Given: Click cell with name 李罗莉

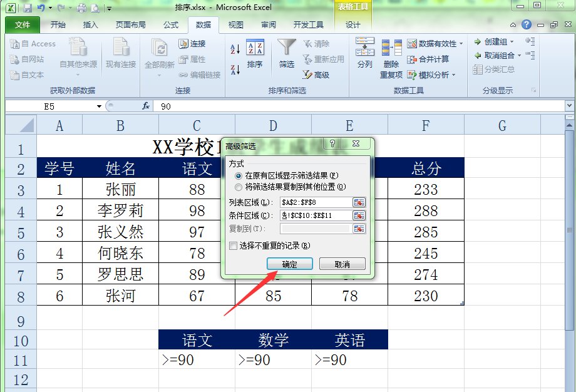Looking at the screenshot, I should coord(120,210).
